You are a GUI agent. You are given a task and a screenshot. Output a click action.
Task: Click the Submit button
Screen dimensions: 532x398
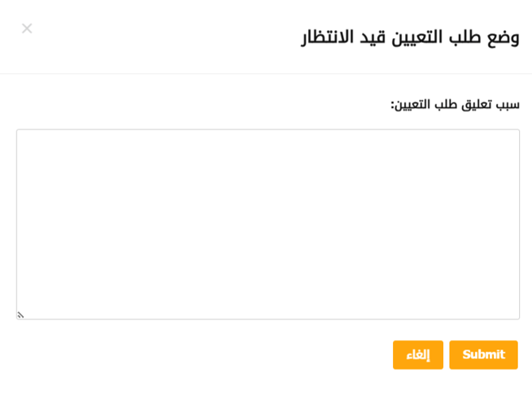(484, 355)
